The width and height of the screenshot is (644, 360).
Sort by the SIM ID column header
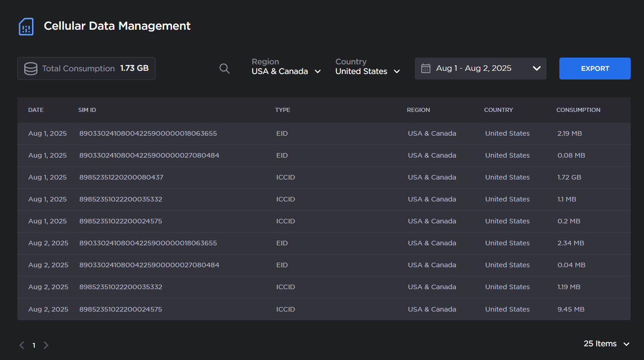[87, 110]
